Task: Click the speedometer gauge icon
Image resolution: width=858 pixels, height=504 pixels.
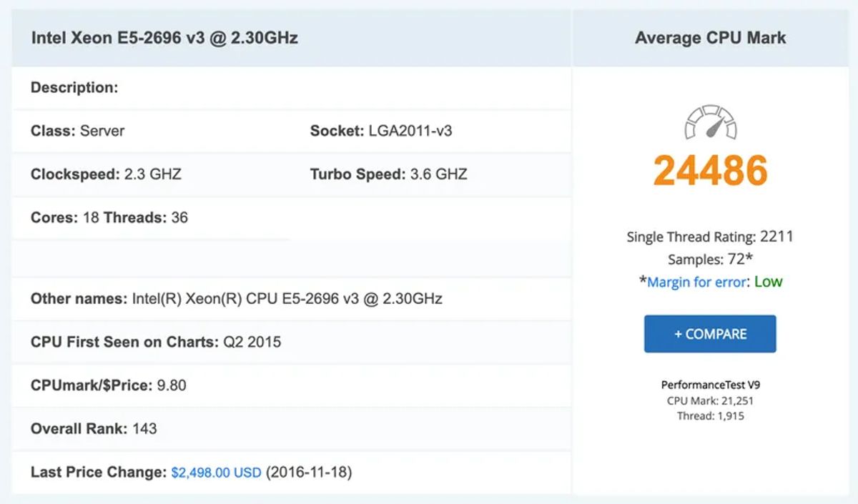Action: pos(711,122)
